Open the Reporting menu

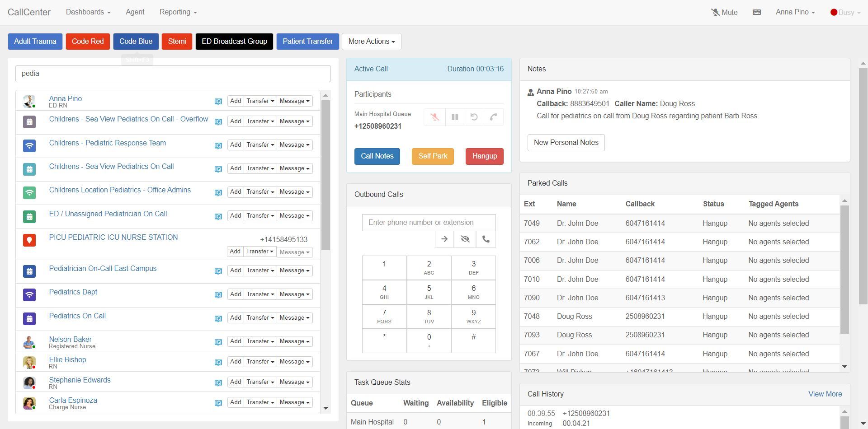pyautogui.click(x=177, y=12)
